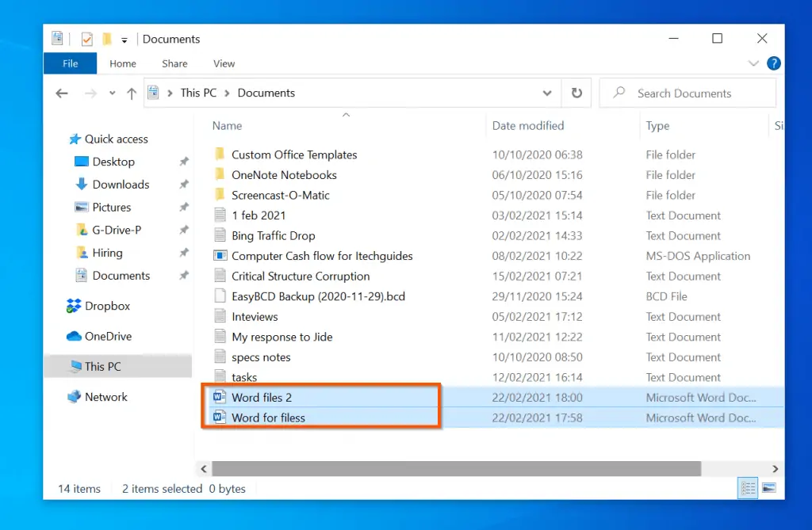Select the '1 feb 2021' text file
Viewport: 812px width, 530px height.
[259, 215]
